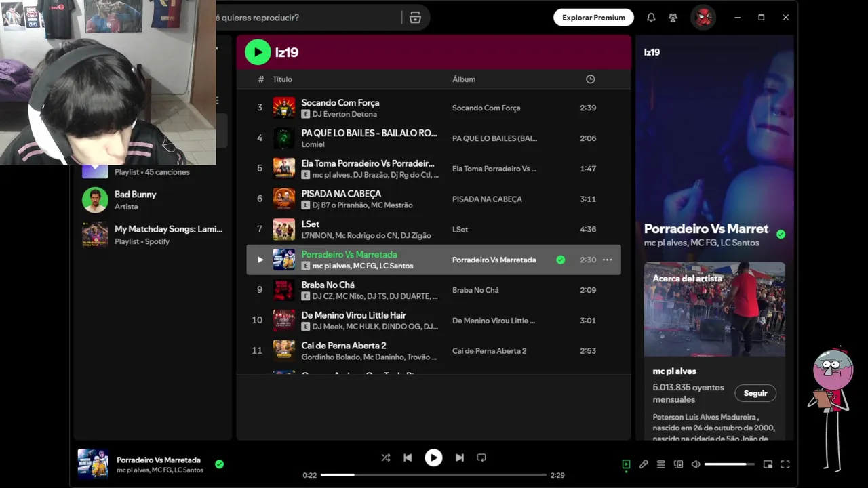Select track Cai de Perna Aberta 2

(x=344, y=346)
